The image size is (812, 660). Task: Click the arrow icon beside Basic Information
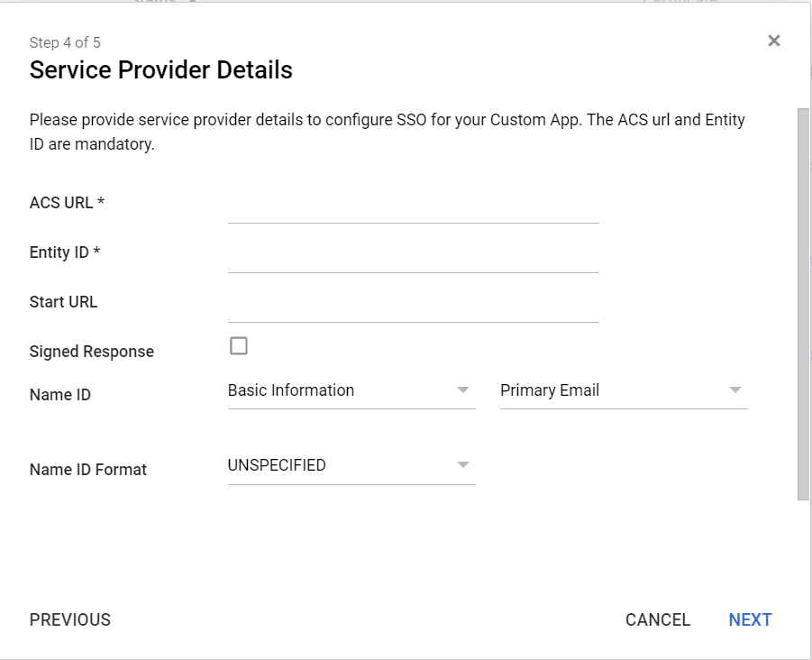[x=463, y=390]
